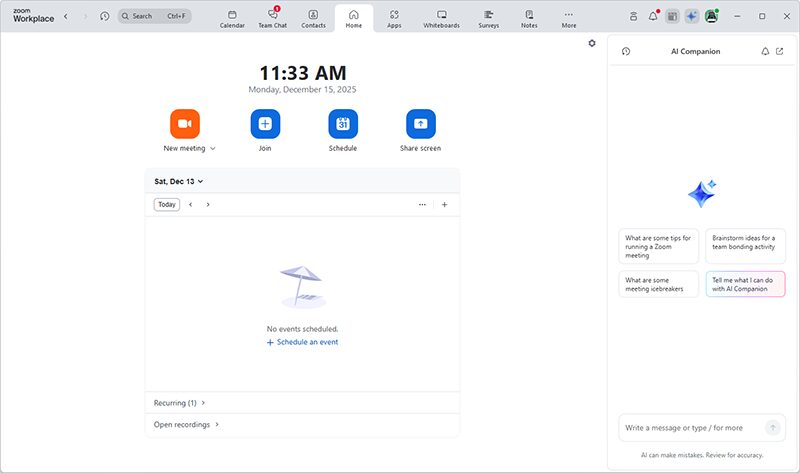Open the home settings gear icon
The image size is (800, 473).
(592, 43)
